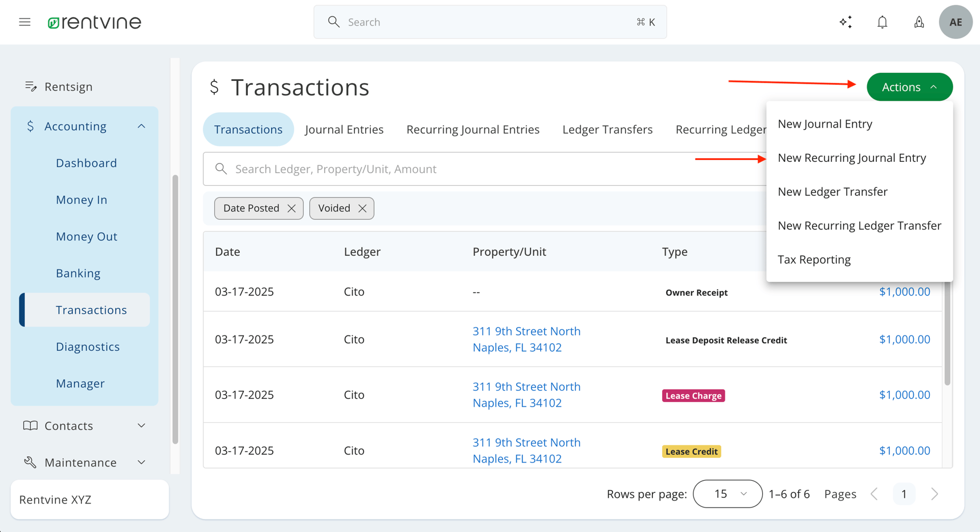Click the rocket icon in header
This screenshot has height=532, width=980.
918,22
